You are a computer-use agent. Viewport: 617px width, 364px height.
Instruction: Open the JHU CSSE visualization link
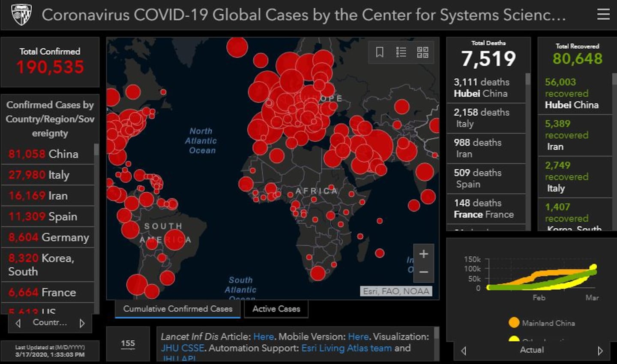tap(183, 348)
